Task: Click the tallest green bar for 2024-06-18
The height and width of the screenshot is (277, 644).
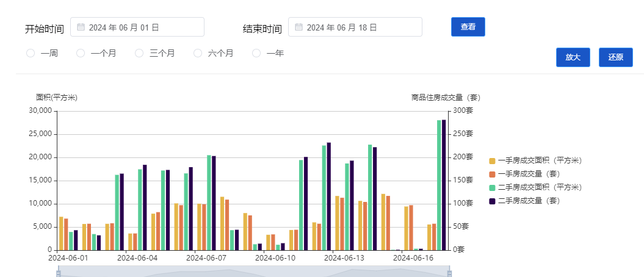Action: pyautogui.click(x=439, y=183)
